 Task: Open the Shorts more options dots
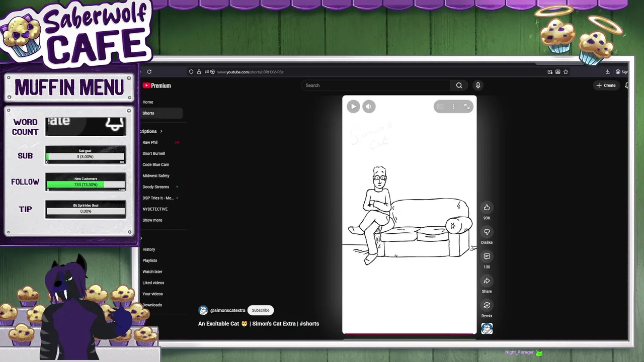click(453, 106)
